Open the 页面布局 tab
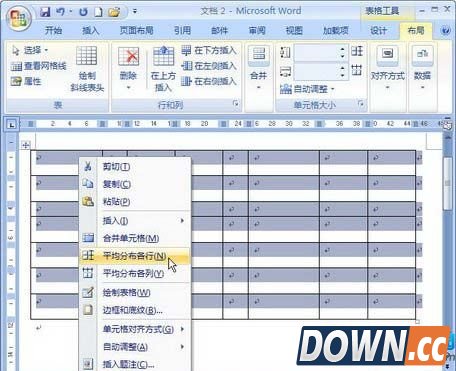Viewport: 456px width, 371px height. pos(136,31)
